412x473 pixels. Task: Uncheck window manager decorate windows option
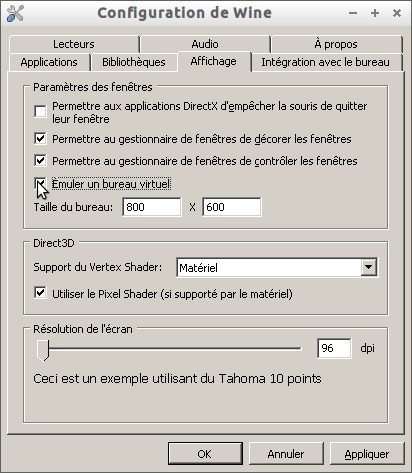click(40, 138)
